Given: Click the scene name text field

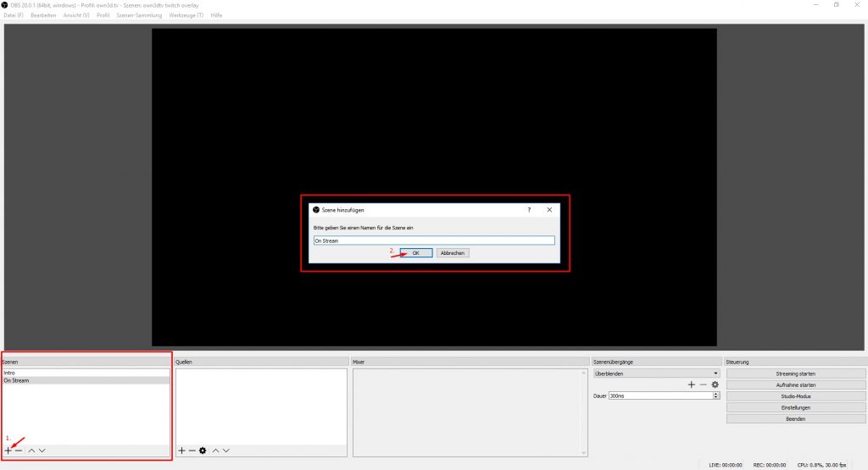Looking at the screenshot, I should pos(433,241).
